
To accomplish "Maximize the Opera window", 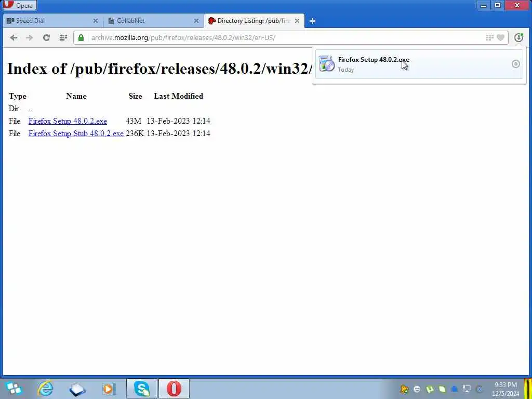I will point(498,5).
